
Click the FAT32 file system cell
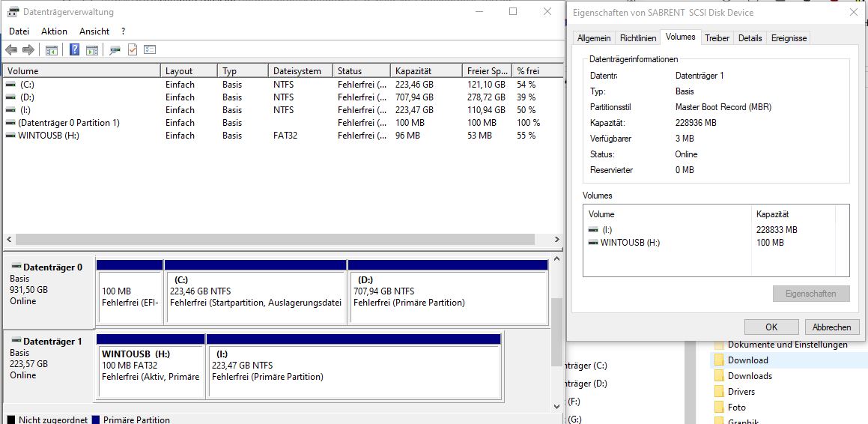285,136
